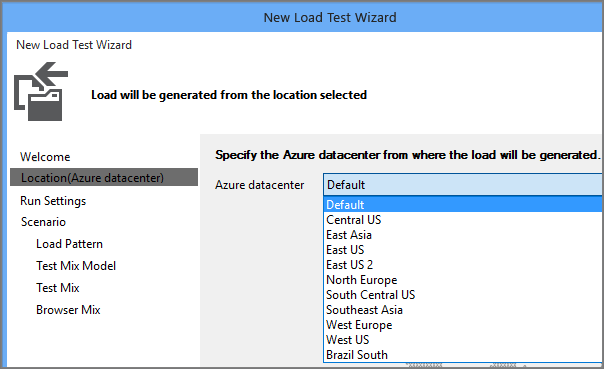Click the Azure datacenter field label

coord(259,185)
